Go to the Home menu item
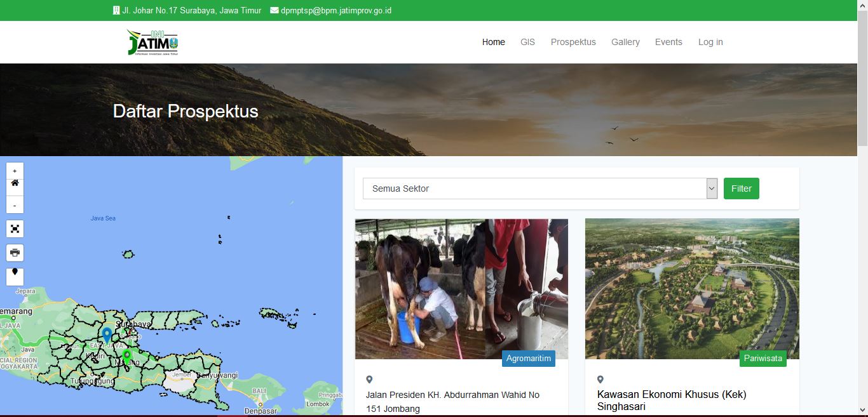 point(494,42)
